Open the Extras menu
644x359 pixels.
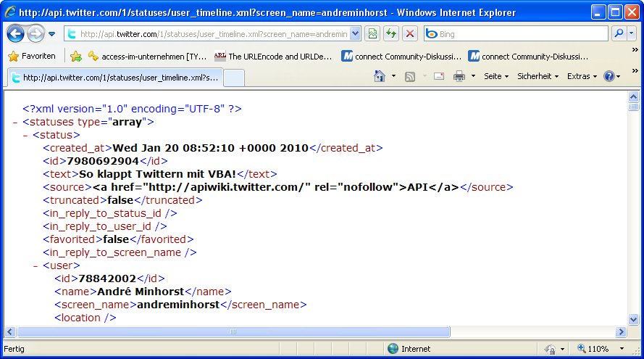click(x=582, y=76)
